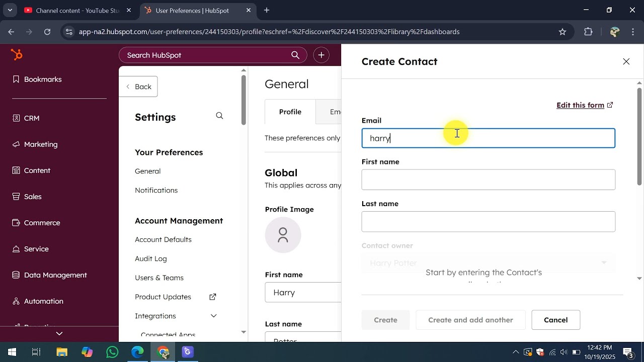Click external link icon beside Product Updates
The height and width of the screenshot is (362, 644).
pyautogui.click(x=213, y=297)
